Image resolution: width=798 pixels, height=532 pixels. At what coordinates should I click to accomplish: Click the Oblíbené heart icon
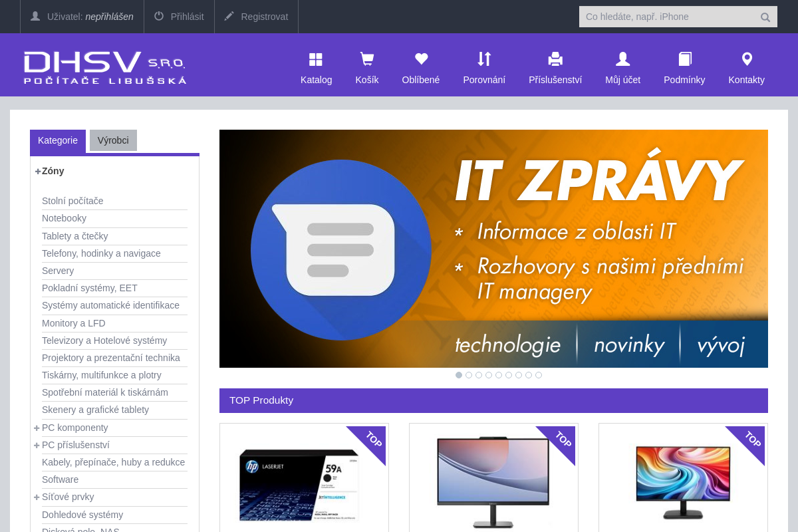coord(421,59)
